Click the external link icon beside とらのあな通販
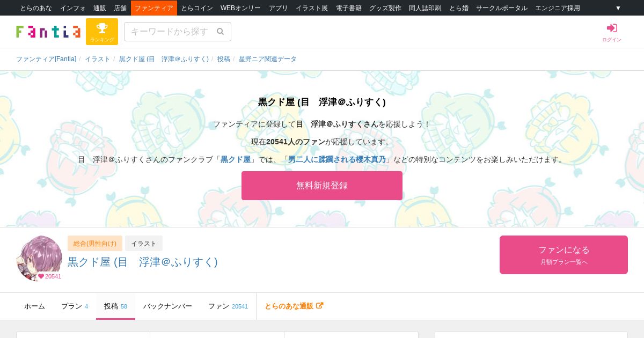Screen dimensions: 644x338 320,306
